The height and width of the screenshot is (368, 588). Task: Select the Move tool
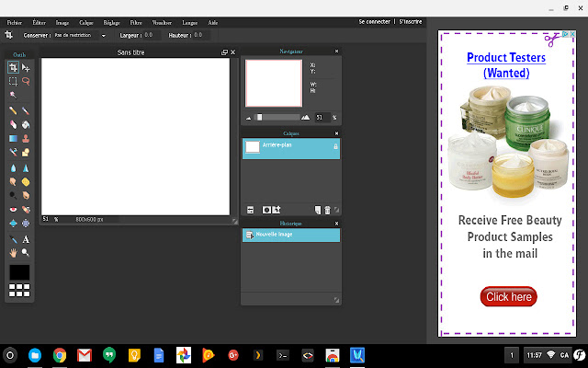(x=26, y=67)
